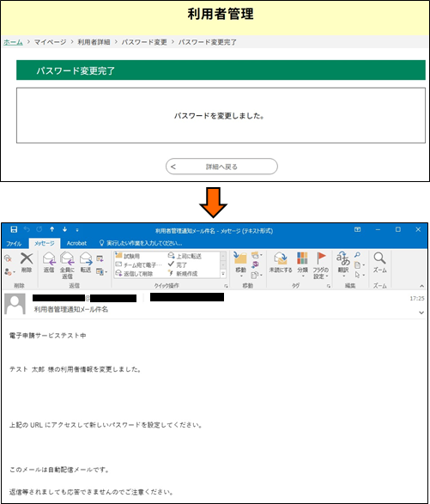
Task: Follow the ホーム breadcrumb link
Action: [13, 42]
